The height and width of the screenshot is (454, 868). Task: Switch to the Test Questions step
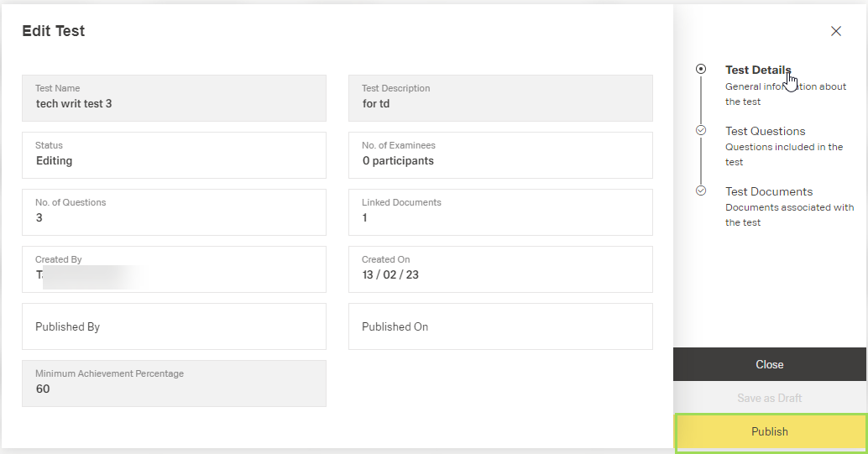point(765,131)
